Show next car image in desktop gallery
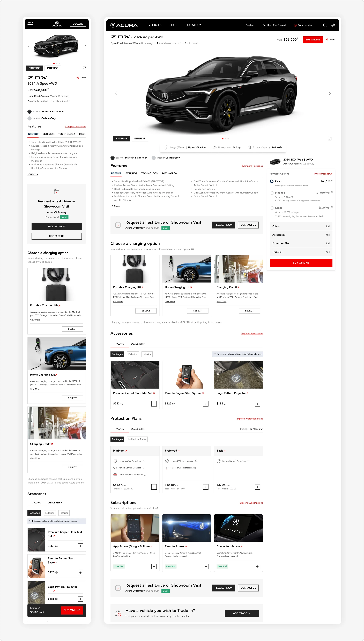Screen dimensions: 364x641 pyautogui.click(x=330, y=93)
